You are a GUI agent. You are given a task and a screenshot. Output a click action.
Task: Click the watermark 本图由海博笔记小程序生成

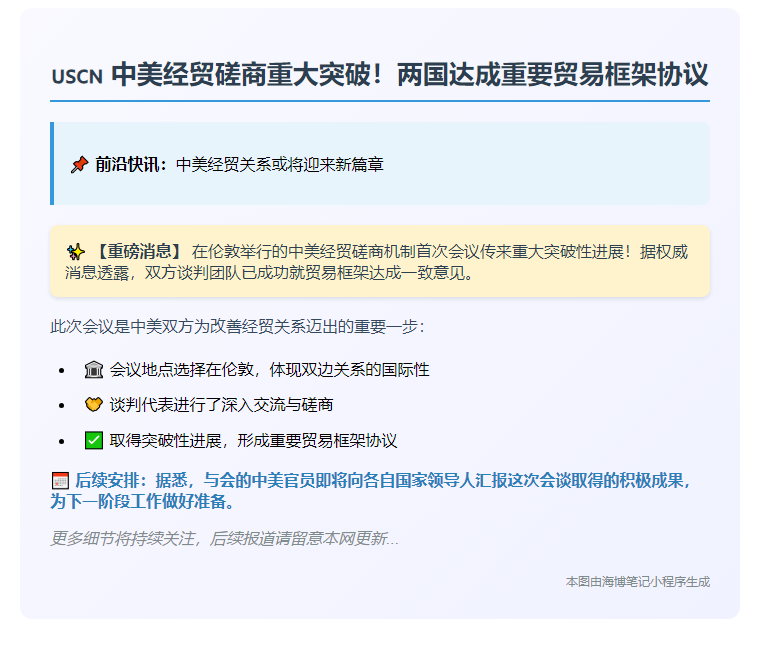coord(637,581)
